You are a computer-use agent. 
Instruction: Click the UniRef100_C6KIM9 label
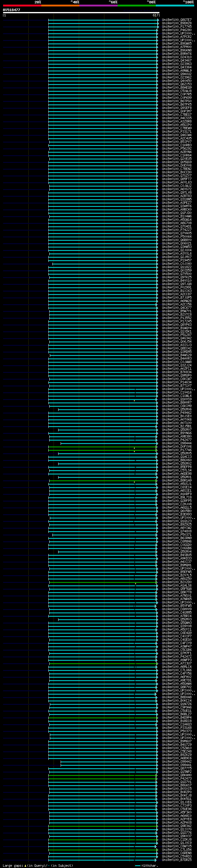[176, 406]
